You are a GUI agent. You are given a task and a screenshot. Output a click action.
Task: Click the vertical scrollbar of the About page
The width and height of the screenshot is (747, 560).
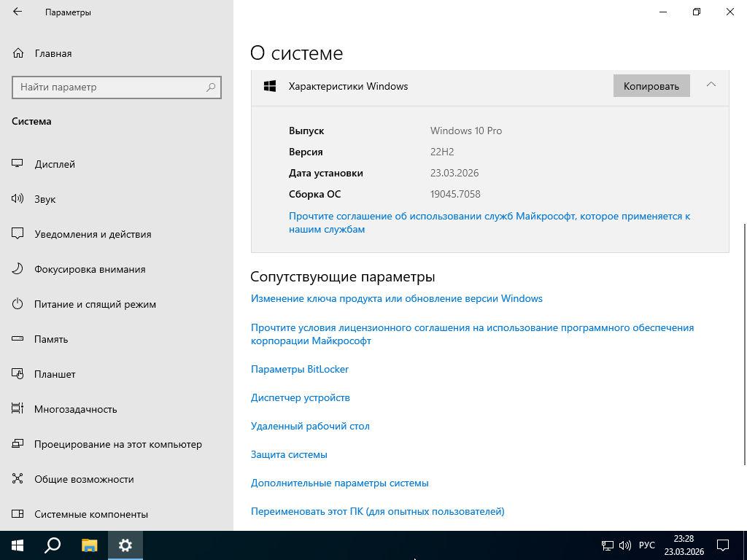pos(744,343)
